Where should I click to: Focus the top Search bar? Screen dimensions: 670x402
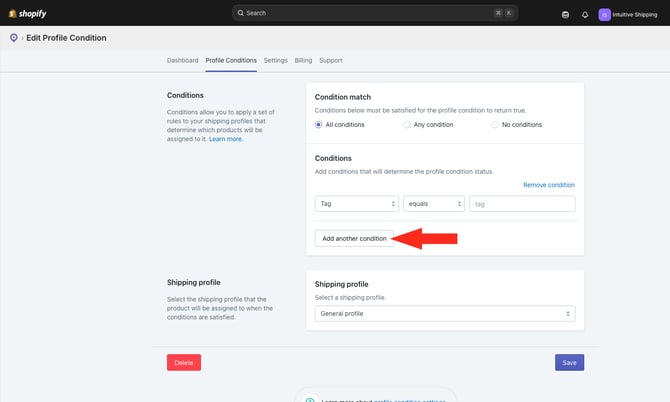point(375,13)
